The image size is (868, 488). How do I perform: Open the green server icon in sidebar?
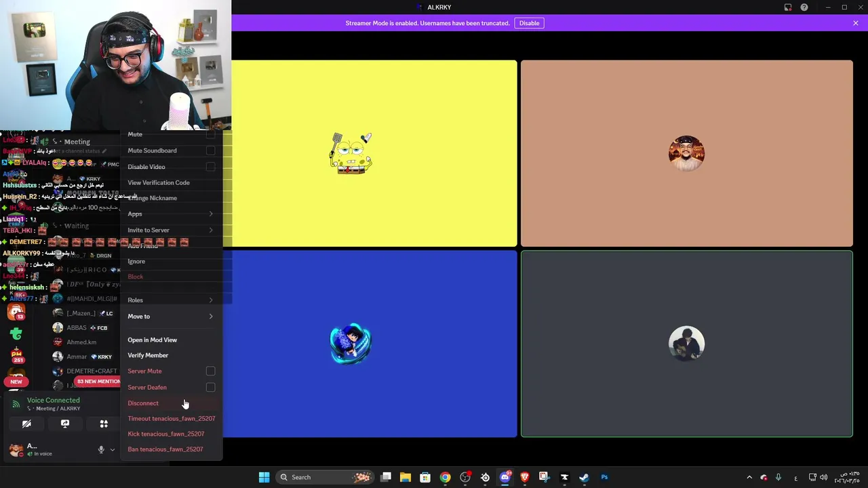point(16,333)
